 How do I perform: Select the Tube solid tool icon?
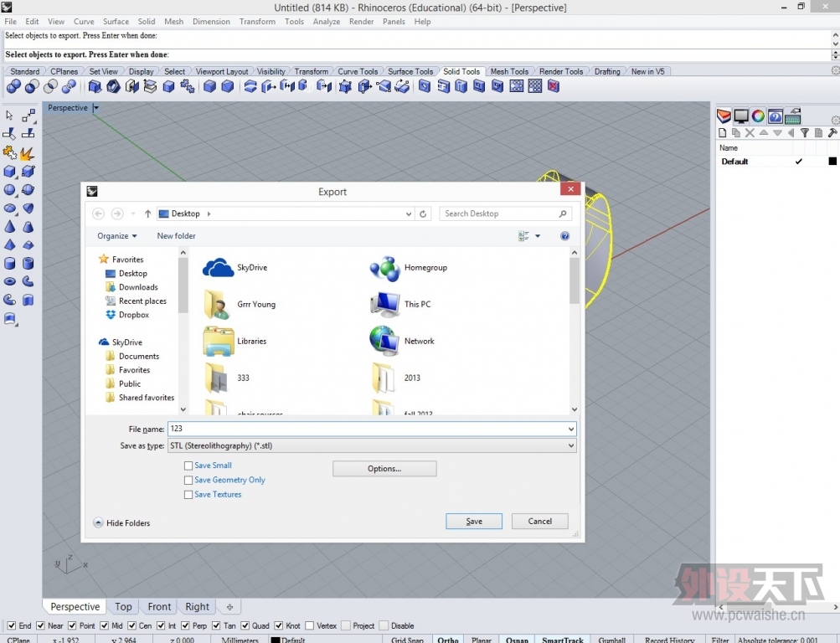pyautogui.click(x=28, y=264)
